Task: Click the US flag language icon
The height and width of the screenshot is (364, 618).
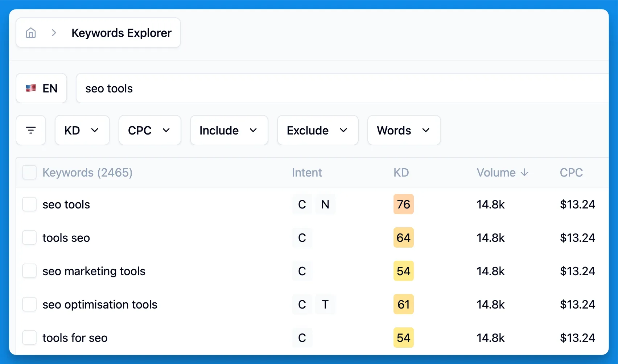Action: tap(30, 88)
